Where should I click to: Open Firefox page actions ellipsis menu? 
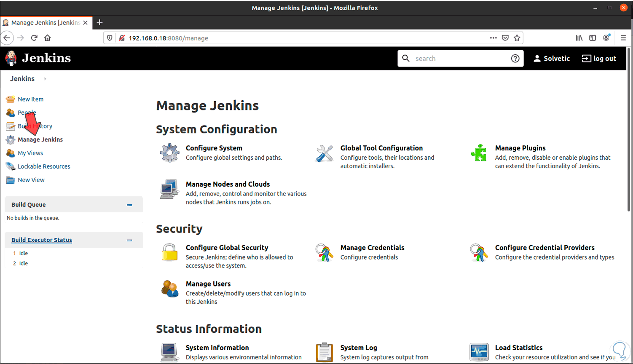point(493,38)
